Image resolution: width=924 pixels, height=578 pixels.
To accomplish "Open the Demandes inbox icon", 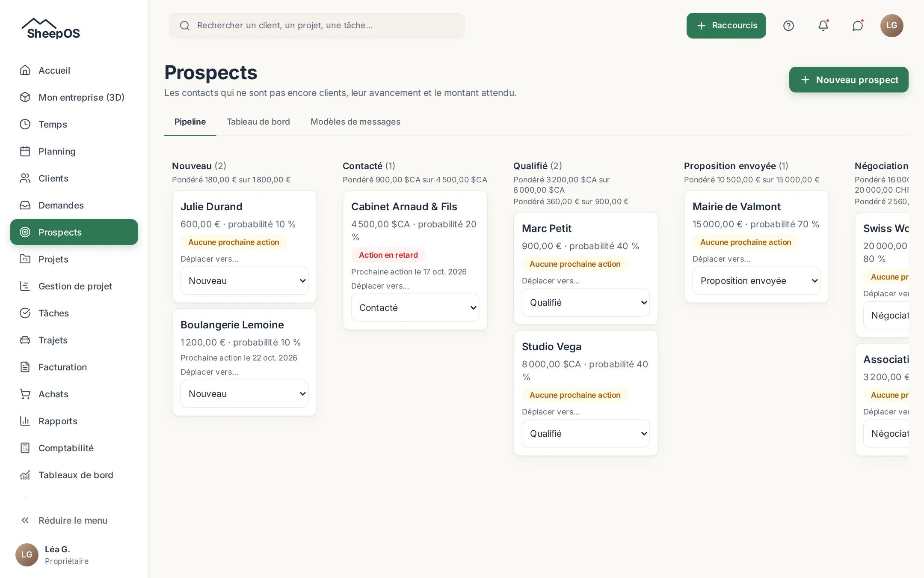I will click(x=25, y=205).
